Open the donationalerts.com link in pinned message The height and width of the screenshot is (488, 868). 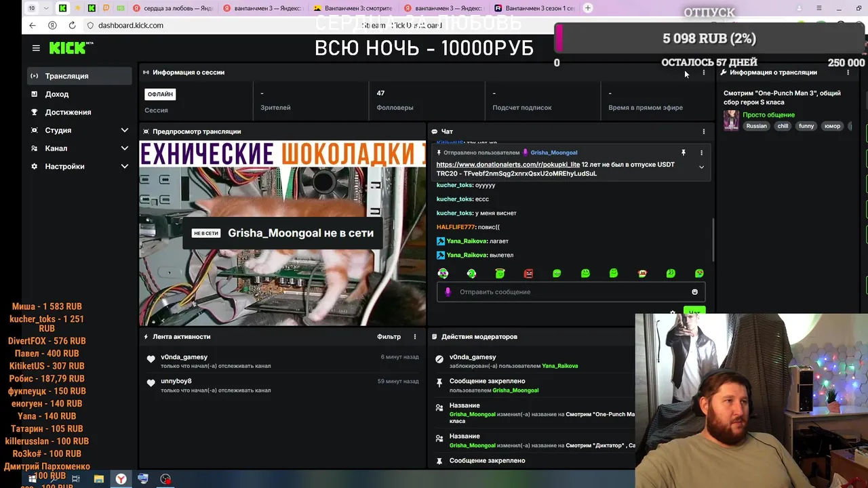click(x=508, y=165)
